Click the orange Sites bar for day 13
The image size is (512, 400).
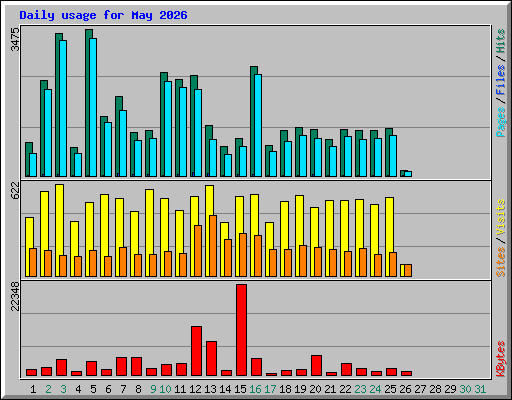tap(213, 246)
